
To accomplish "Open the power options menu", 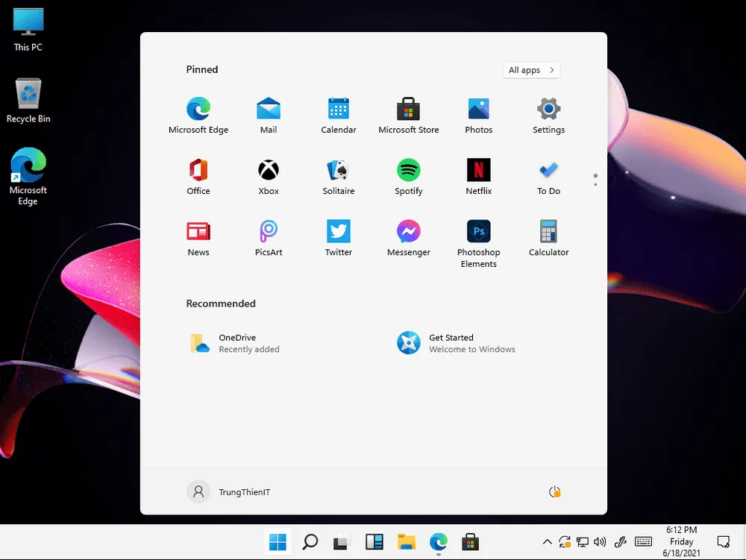I will [x=554, y=491].
